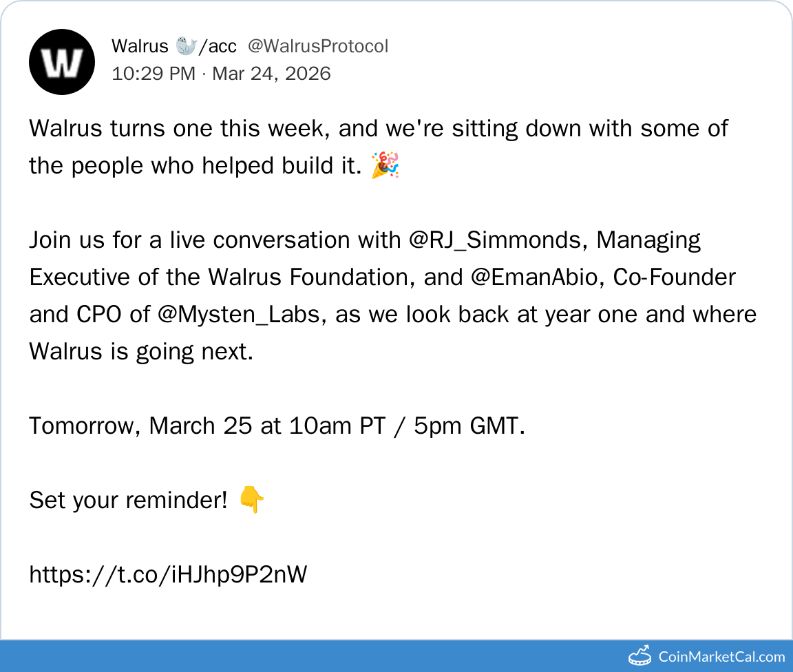The image size is (793, 672).
Task: Click the pointing-down hand emoji
Action: 251,500
